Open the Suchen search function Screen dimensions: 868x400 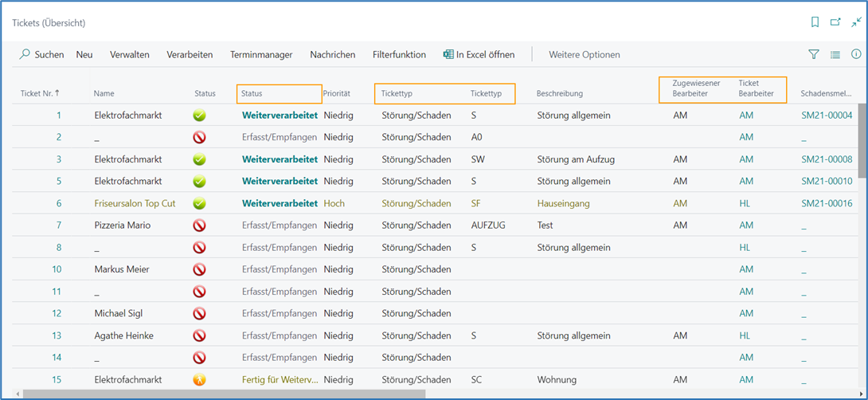point(41,55)
